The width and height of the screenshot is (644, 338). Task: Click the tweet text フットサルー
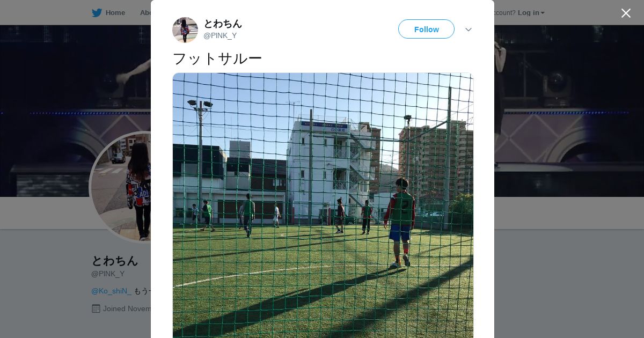click(x=217, y=58)
